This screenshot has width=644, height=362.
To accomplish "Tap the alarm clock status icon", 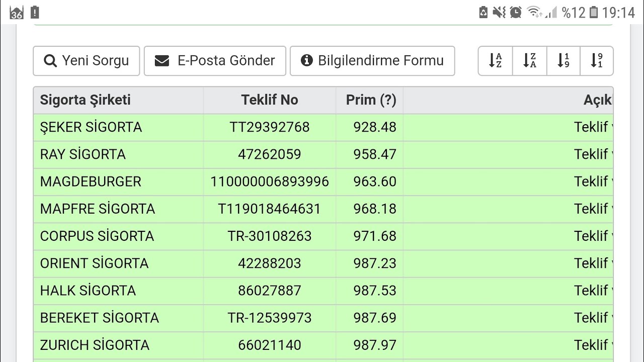I will (516, 13).
